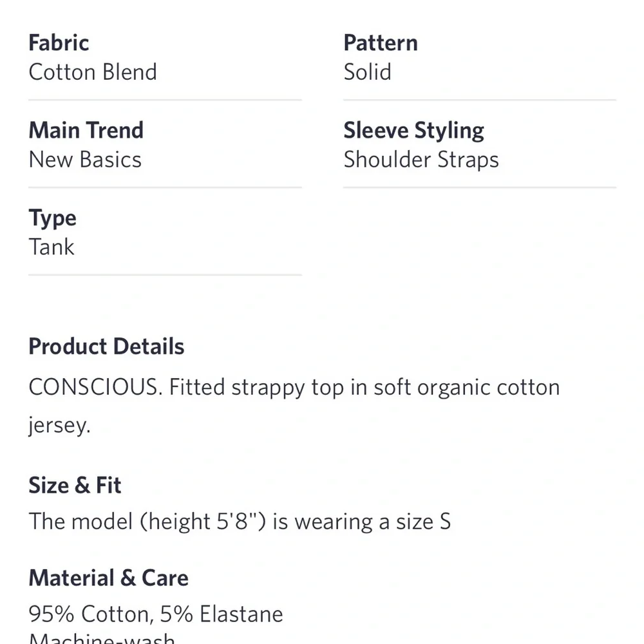The height and width of the screenshot is (644, 644).
Task: Select the Shoulder Straps value
Action: click(x=421, y=160)
